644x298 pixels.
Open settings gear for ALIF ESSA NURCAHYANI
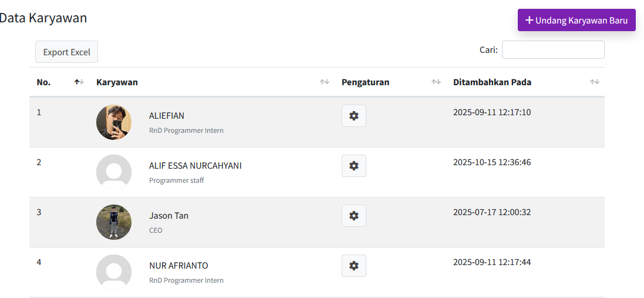pyautogui.click(x=353, y=166)
